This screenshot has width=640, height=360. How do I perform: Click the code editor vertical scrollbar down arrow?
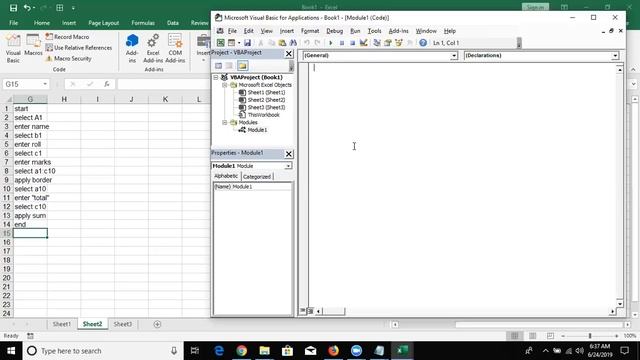[x=620, y=304]
